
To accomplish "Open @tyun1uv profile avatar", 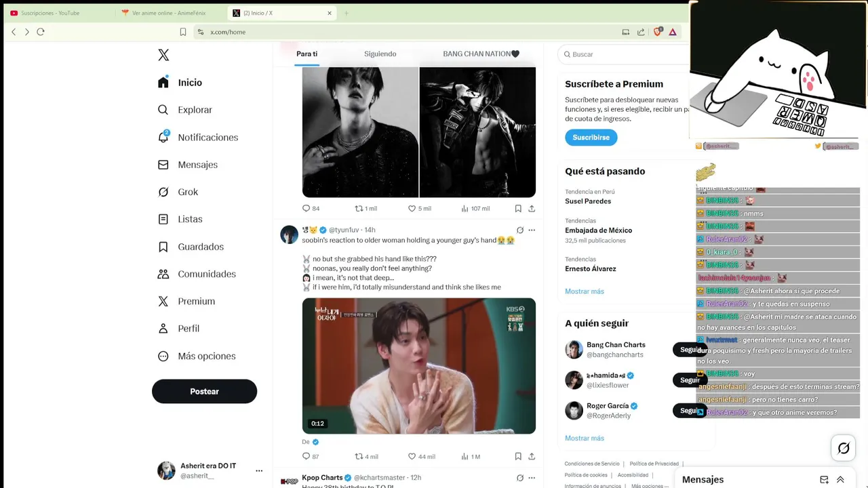I will coord(290,235).
